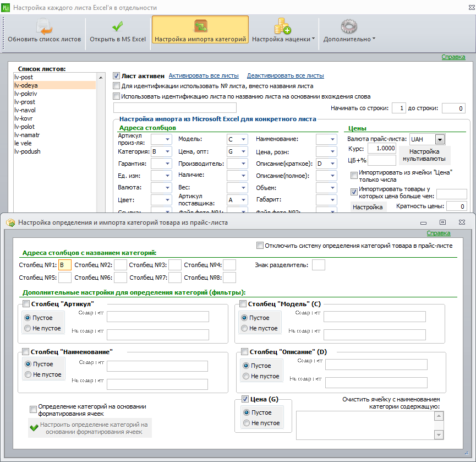Select 'Не пустое' under Столбец Описание
The height and width of the screenshot is (462, 476).
(246, 376)
